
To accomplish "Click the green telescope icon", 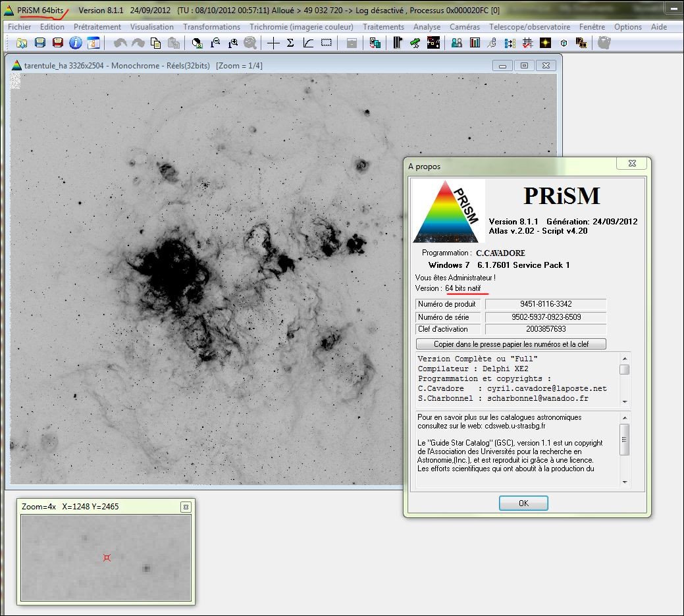I will (x=415, y=43).
